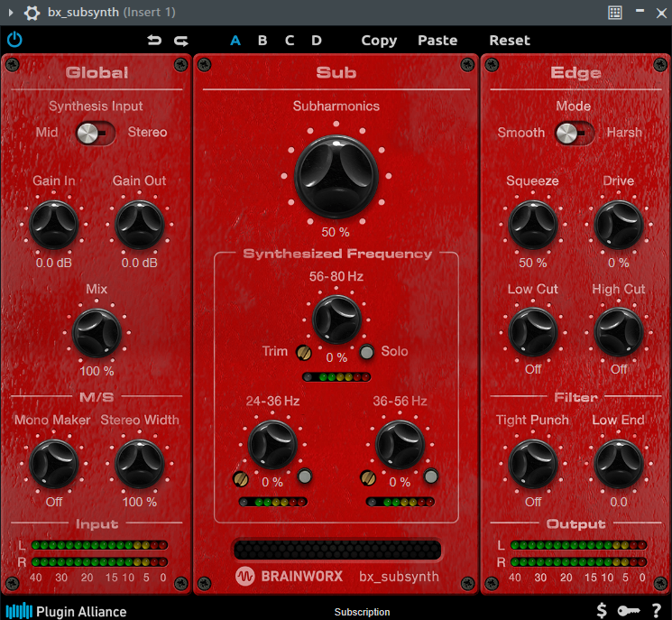The width and height of the screenshot is (672, 620).
Task: Open the question mark help icon
Action: coord(656,611)
